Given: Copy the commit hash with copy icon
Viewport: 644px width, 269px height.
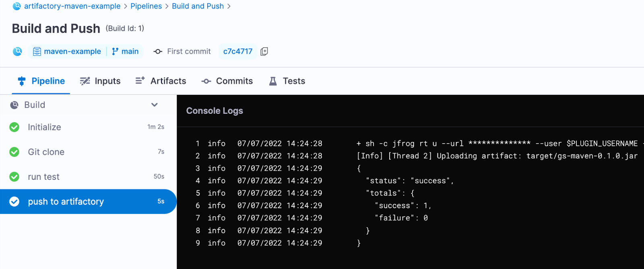Looking at the screenshot, I should (x=264, y=51).
